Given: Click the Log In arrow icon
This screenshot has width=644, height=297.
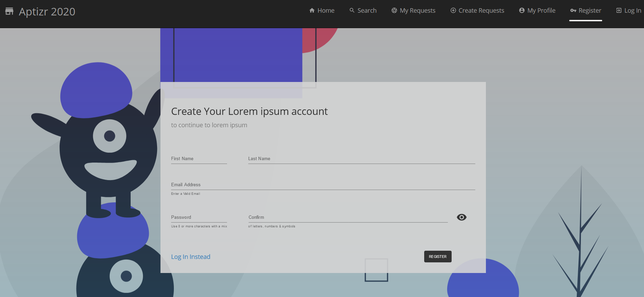Looking at the screenshot, I should [619, 11].
